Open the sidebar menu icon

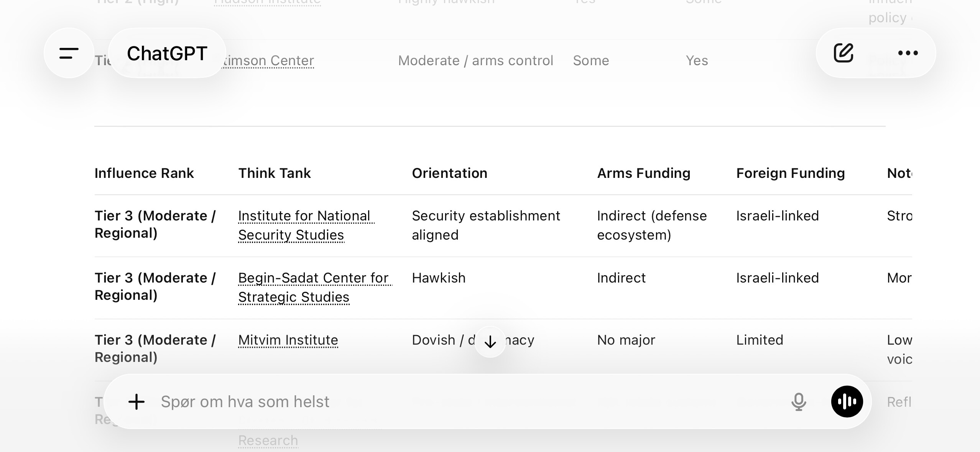coord(69,53)
